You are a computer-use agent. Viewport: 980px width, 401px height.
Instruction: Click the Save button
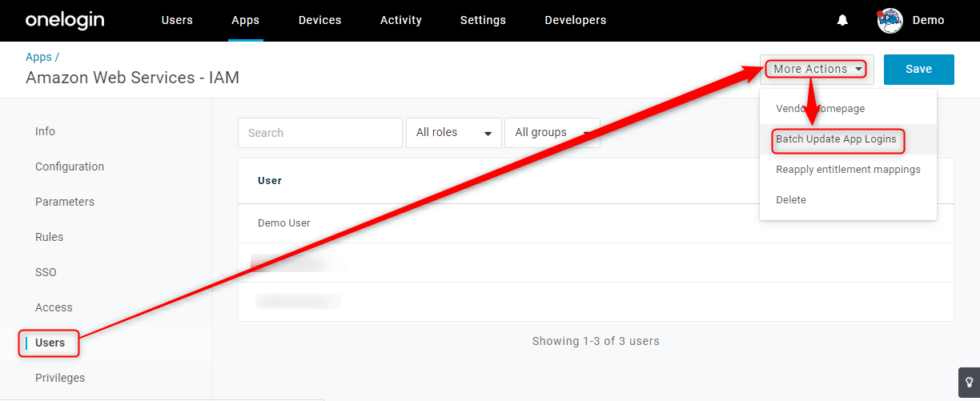pos(919,70)
